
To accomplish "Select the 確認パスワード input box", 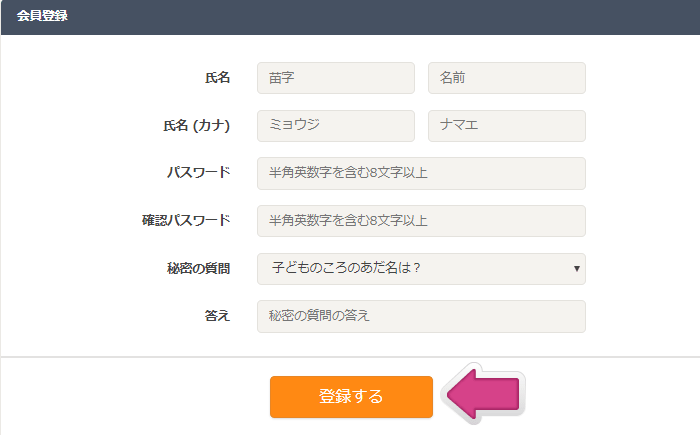I will pyautogui.click(x=421, y=221).
